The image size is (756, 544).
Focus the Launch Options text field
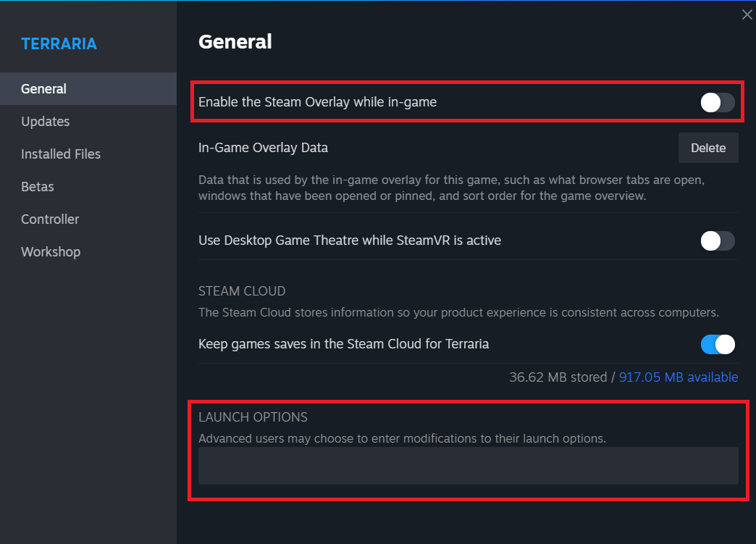pyautogui.click(x=468, y=466)
